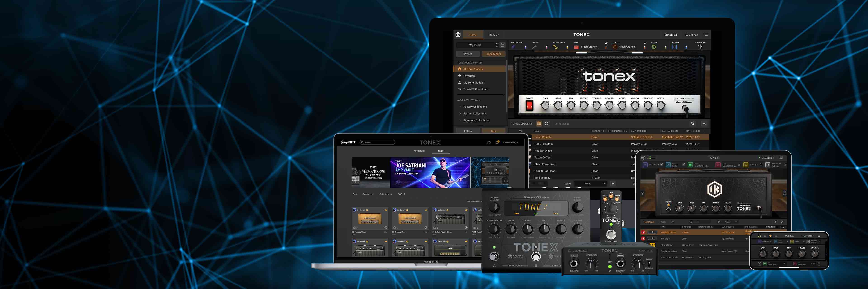Switch Tone Model List to list view
The width and height of the screenshot is (868, 289).
[539, 124]
